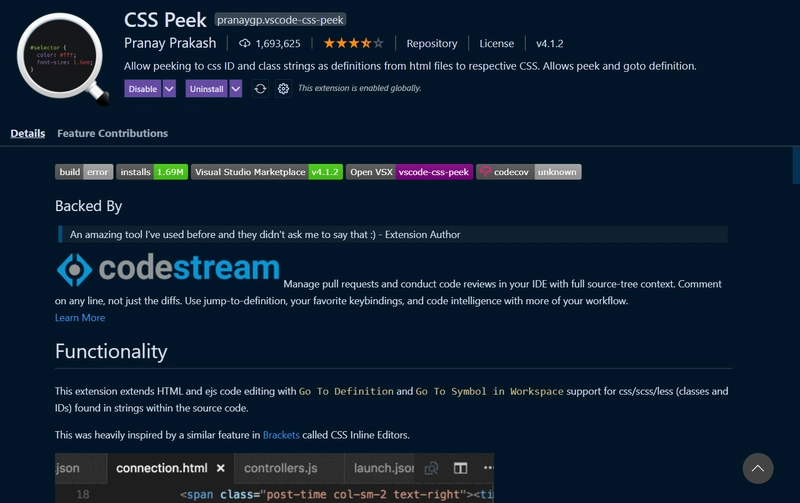Image resolution: width=800 pixels, height=503 pixels.
Task: Click the Pranay Prakash publisher name
Action: [x=170, y=43]
